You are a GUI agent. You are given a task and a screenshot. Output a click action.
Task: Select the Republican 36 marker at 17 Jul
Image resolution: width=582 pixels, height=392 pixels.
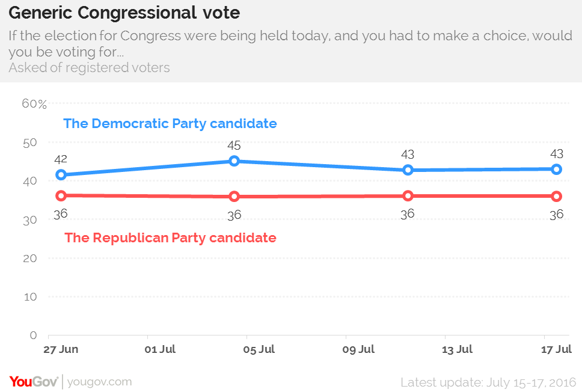(556, 197)
